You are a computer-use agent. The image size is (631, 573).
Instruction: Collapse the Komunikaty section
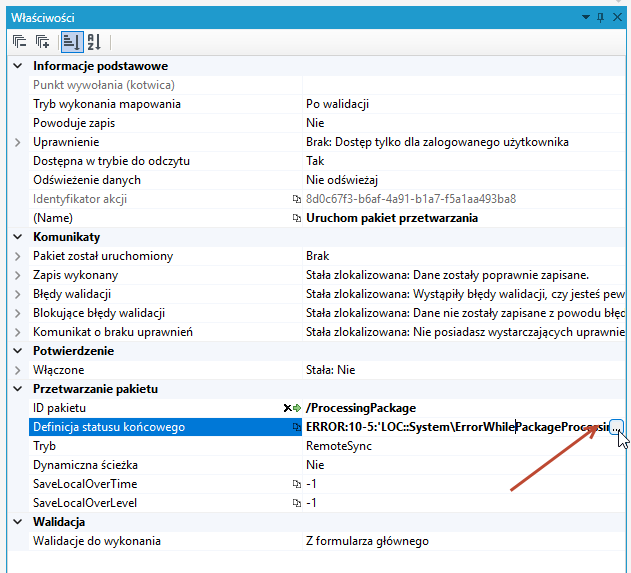tap(18, 237)
